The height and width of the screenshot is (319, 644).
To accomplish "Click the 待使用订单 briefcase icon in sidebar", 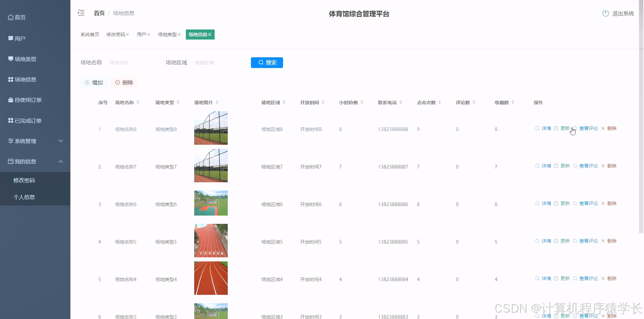I will (11, 100).
